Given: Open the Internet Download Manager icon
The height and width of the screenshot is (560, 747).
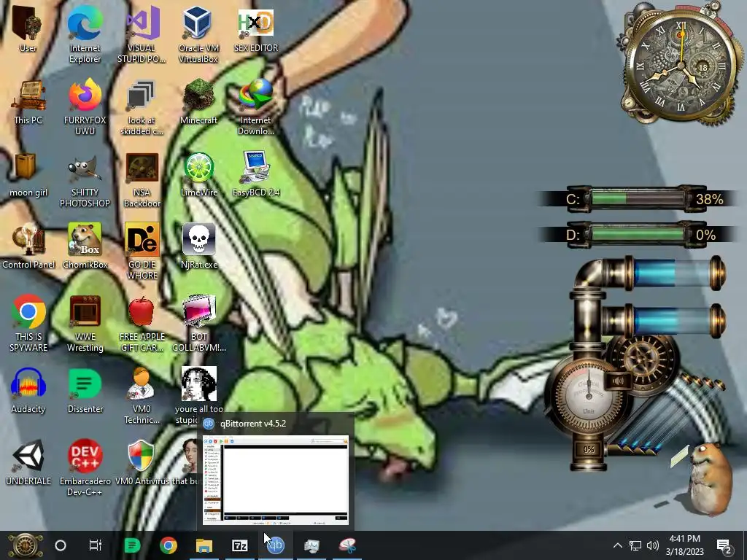Looking at the screenshot, I should 256,107.
